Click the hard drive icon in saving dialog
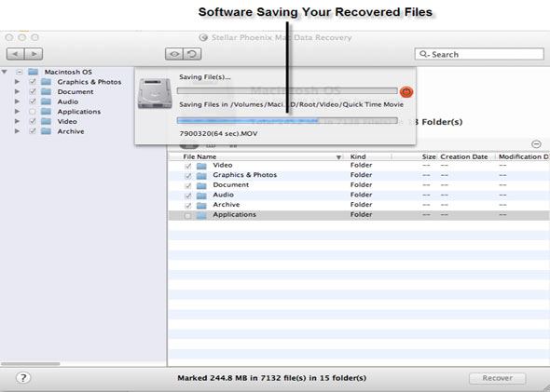Viewport: 550px width, 392px height. click(x=155, y=93)
